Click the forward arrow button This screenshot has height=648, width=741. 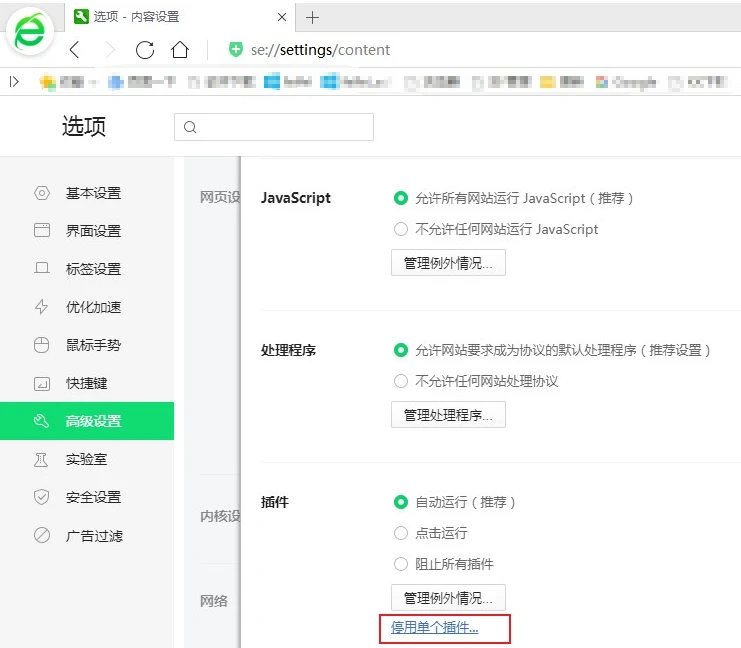pyautogui.click(x=110, y=50)
